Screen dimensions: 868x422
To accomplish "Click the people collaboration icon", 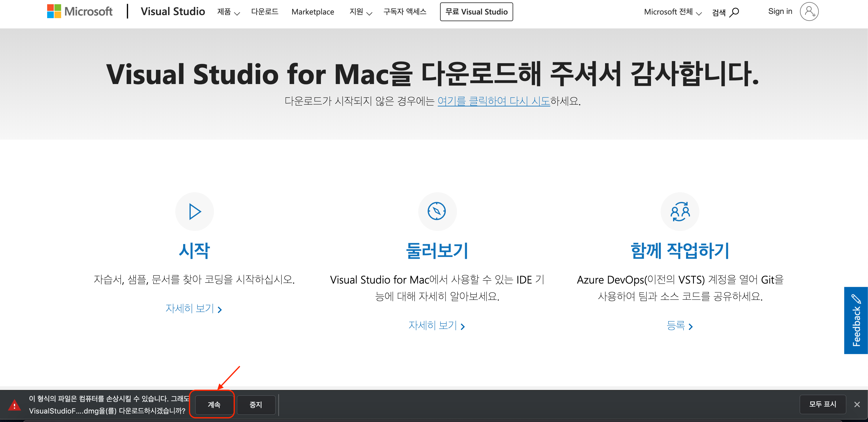I will tap(680, 212).
